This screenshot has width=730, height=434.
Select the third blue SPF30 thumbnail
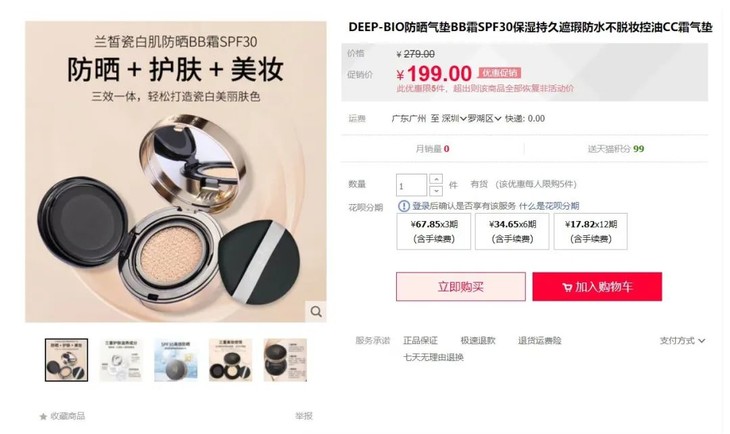point(176,360)
